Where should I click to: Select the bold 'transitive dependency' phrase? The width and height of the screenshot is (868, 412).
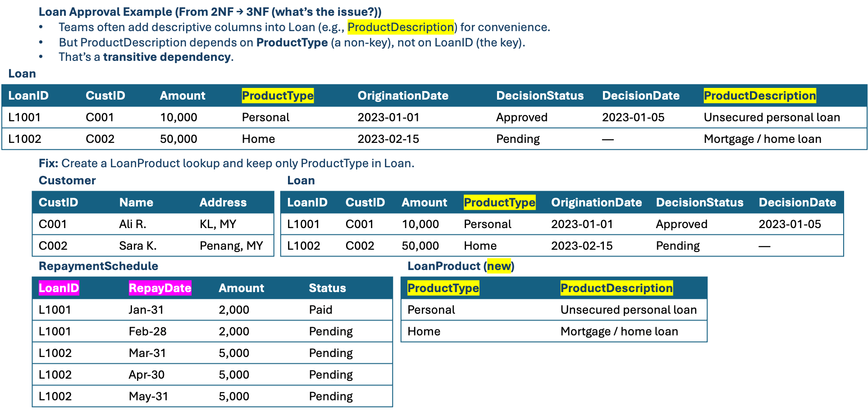coord(167,57)
